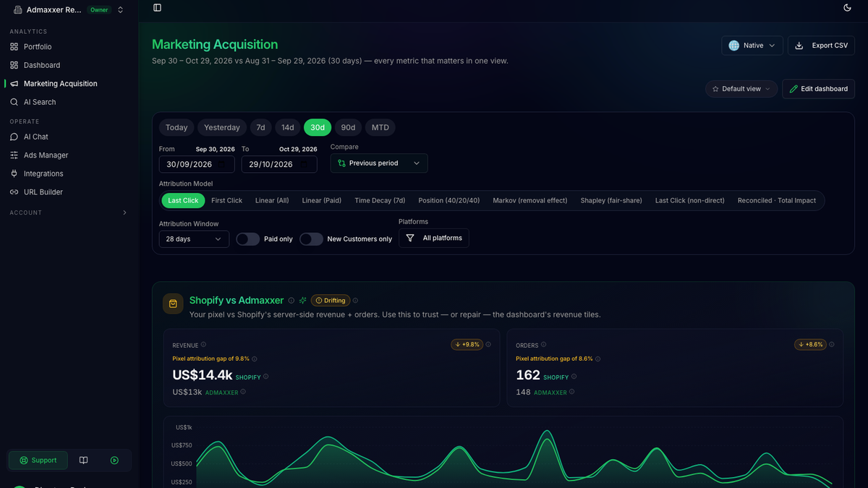Click info icon next to REVENUE label

(x=203, y=345)
